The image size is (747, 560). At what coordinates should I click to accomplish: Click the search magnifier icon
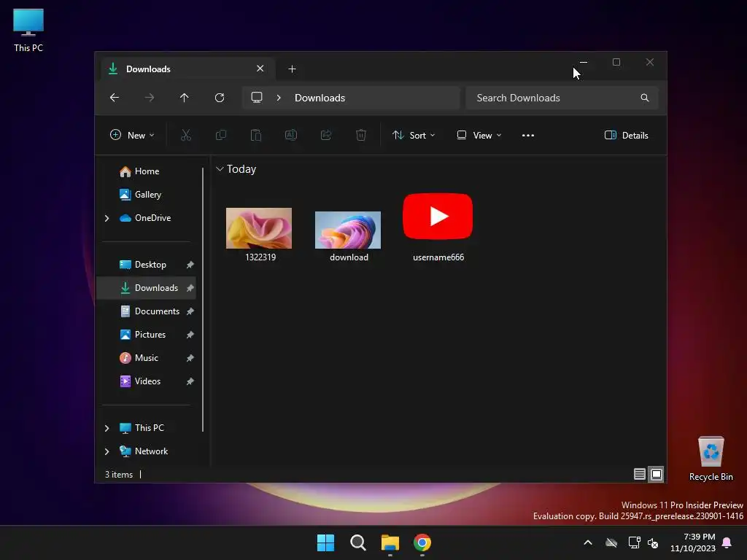pyautogui.click(x=645, y=98)
